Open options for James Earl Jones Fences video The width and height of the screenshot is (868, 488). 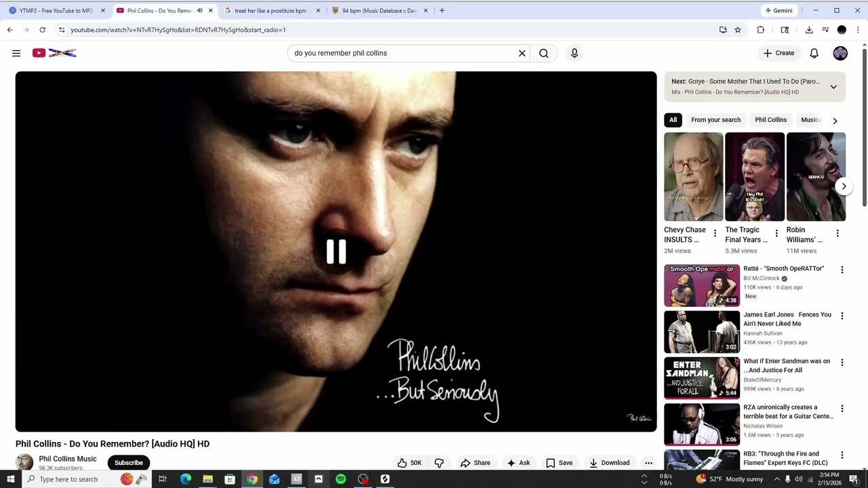(x=842, y=316)
